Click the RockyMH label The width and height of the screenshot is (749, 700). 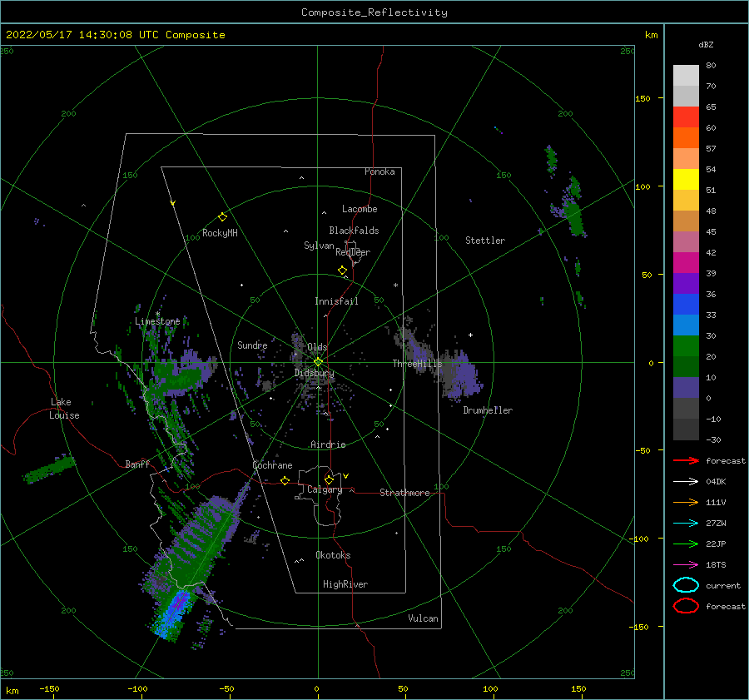[x=220, y=233]
